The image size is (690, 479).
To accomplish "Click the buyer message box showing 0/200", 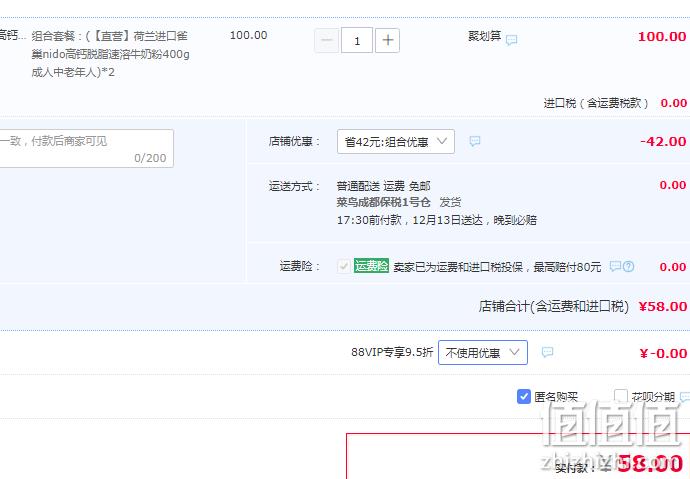I will (86, 148).
